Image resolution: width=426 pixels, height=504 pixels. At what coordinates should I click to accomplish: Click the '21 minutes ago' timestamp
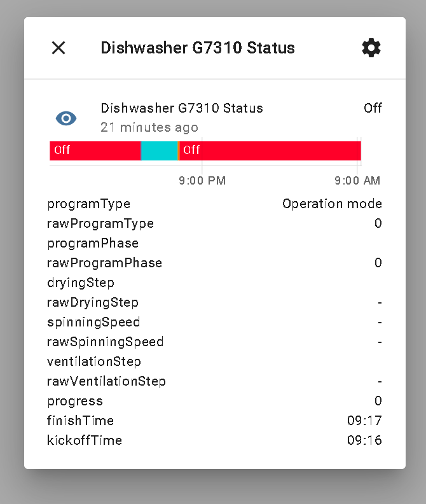tap(149, 127)
